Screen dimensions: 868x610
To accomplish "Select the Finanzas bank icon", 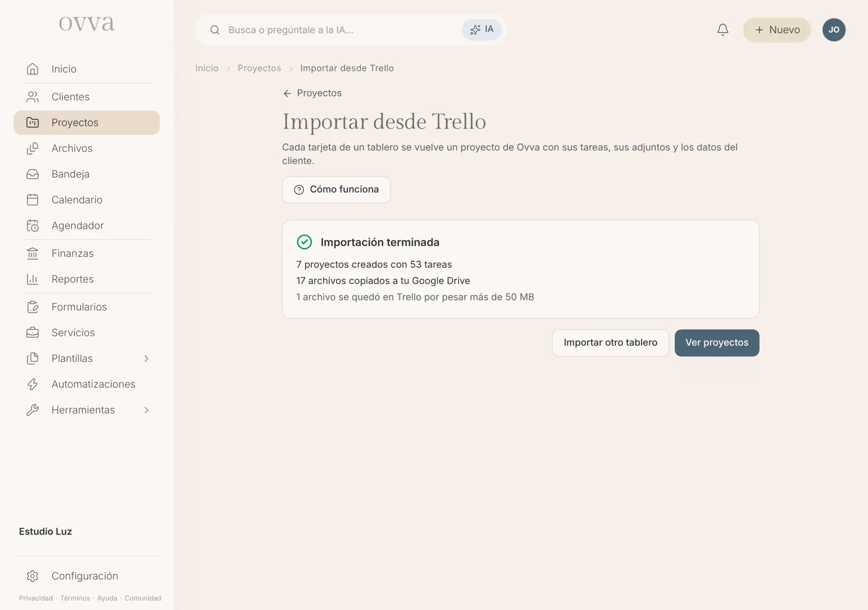I will (33, 254).
